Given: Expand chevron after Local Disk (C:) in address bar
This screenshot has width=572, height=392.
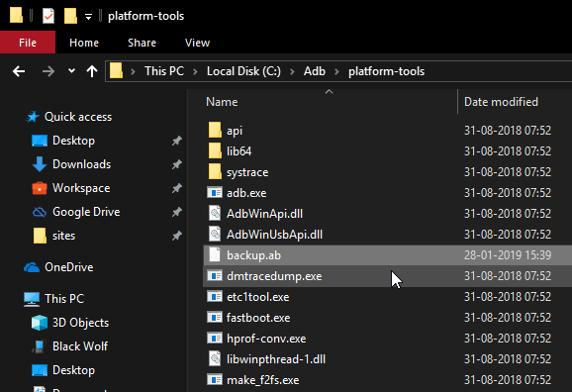Looking at the screenshot, I should 292,71.
